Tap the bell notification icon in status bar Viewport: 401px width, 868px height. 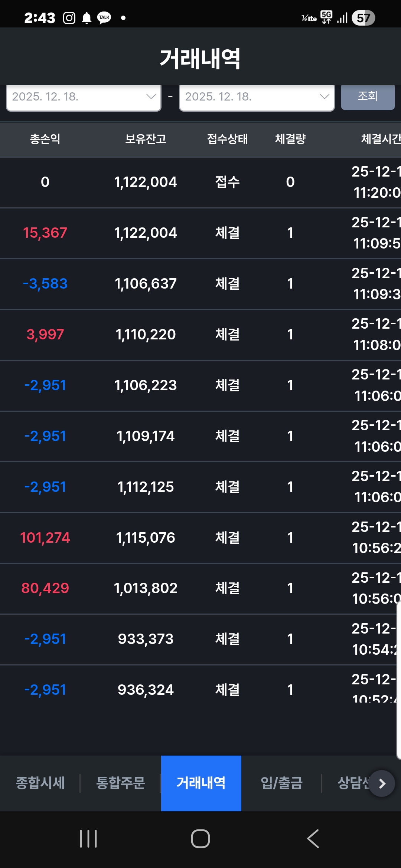point(87,18)
